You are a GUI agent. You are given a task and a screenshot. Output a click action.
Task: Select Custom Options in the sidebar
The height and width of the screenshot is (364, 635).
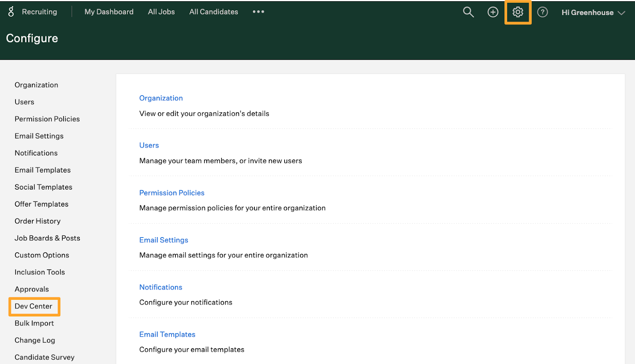pyautogui.click(x=42, y=255)
